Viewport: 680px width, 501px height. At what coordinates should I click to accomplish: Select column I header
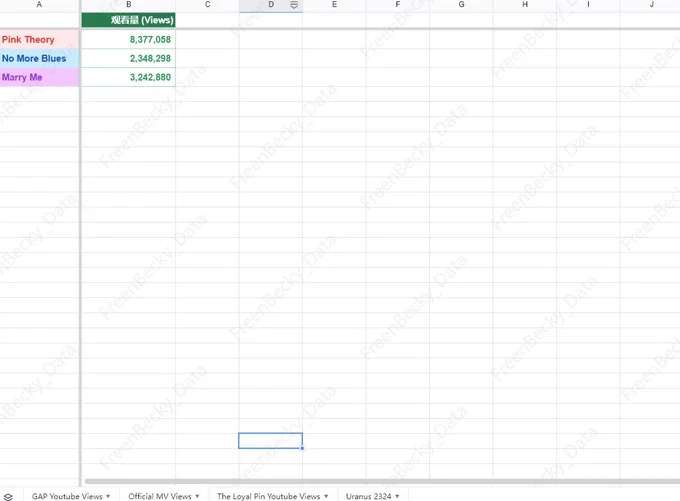[588, 5]
